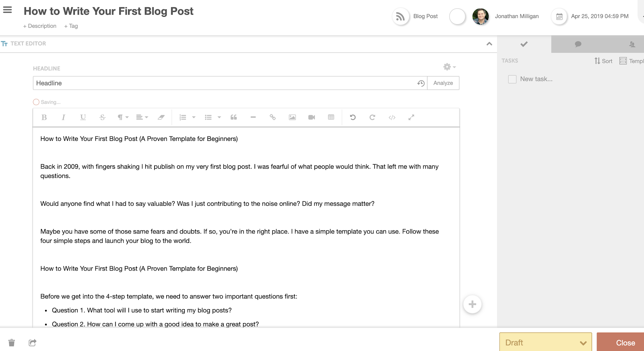The image size is (644, 351).
Task: Check the New task checkbox
Action: point(512,79)
